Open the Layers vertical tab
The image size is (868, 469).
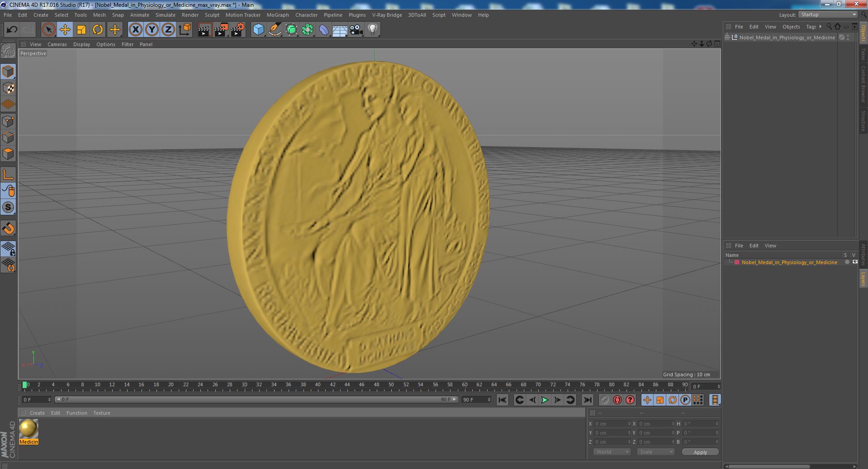[863, 279]
